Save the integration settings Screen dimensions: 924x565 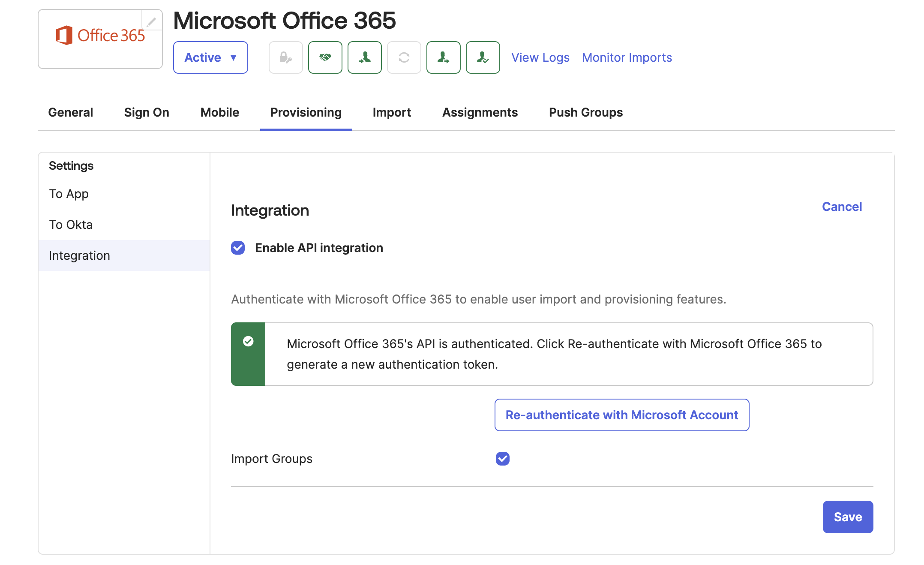tap(848, 517)
